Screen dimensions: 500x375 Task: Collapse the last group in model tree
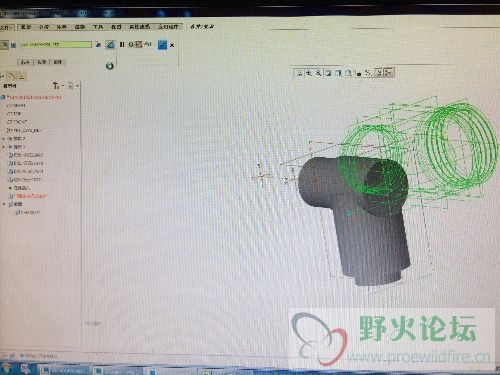coord(4,204)
